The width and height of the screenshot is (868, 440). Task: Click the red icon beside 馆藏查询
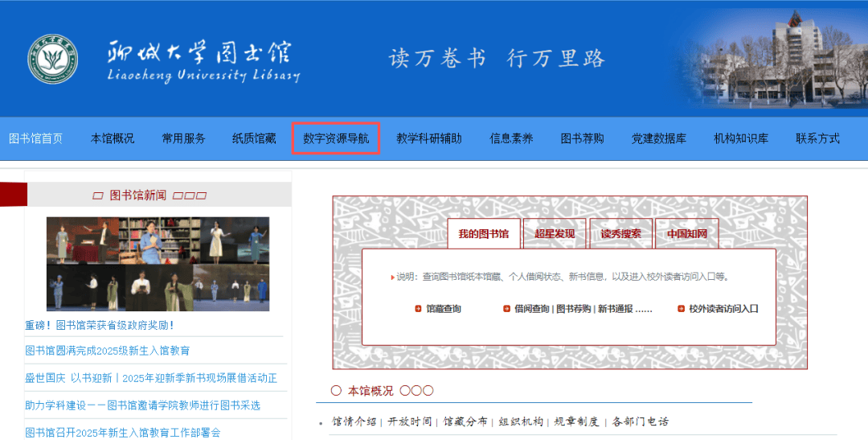[418, 309]
